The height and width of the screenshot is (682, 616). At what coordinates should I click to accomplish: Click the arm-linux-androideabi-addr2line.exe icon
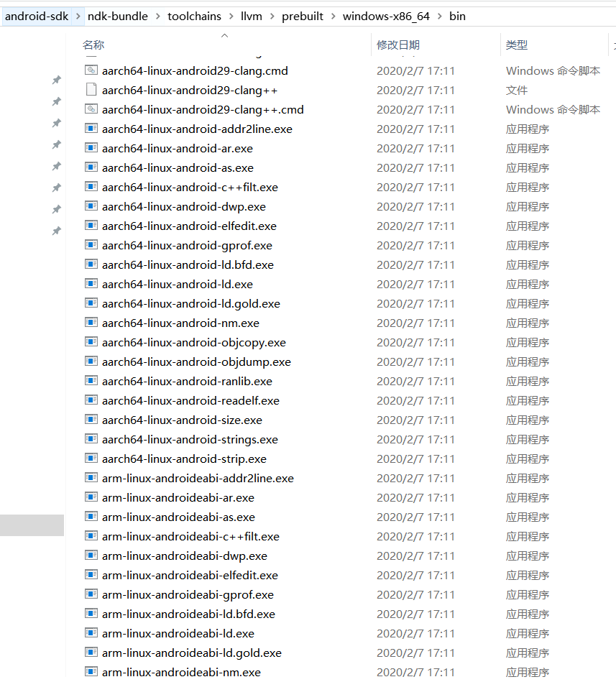91,478
